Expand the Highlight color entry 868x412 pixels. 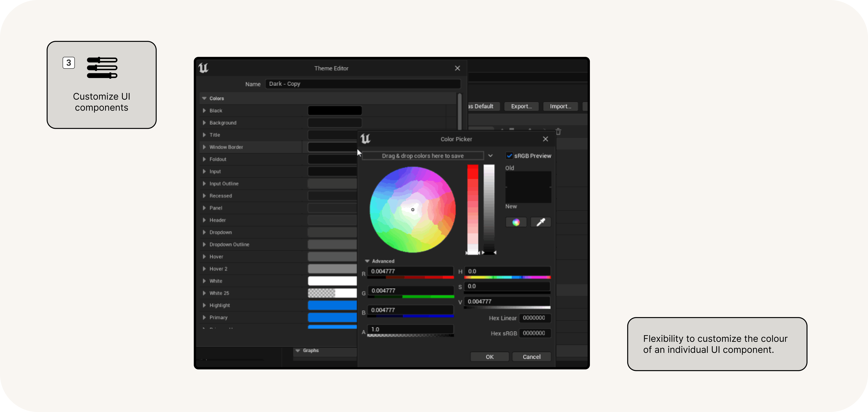click(x=204, y=305)
